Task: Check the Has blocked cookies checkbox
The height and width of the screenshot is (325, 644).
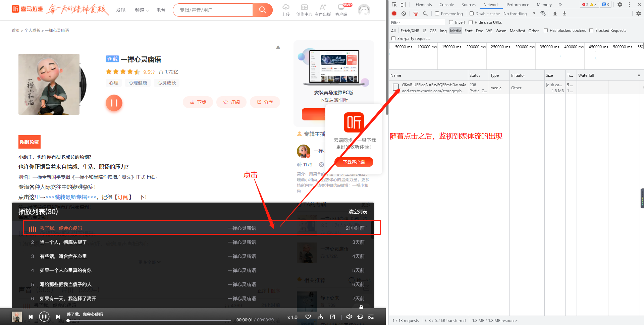Action: (x=546, y=30)
